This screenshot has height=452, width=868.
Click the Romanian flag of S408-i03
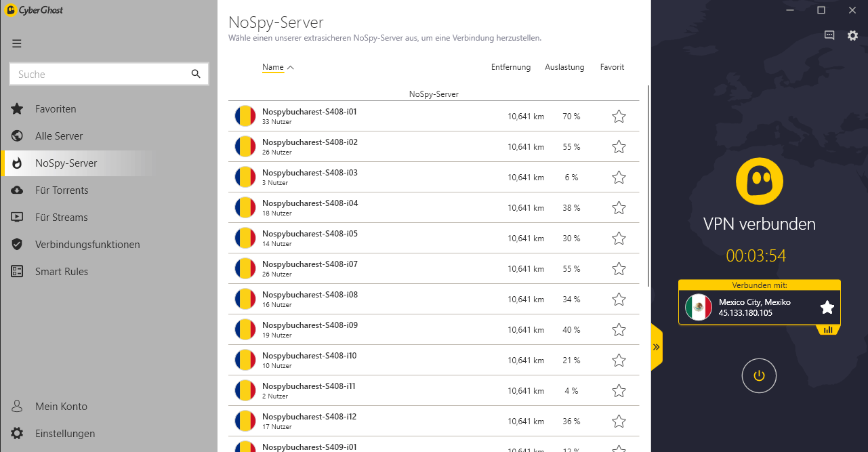pyautogui.click(x=245, y=178)
